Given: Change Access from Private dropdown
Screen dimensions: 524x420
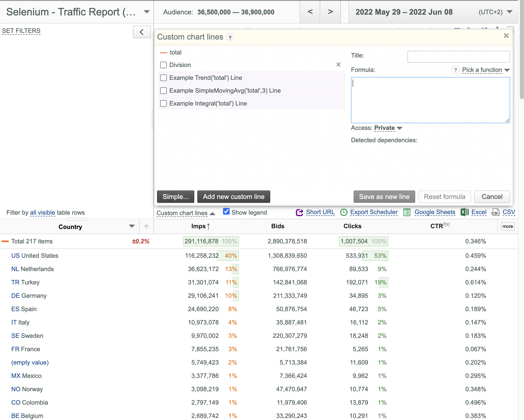Looking at the screenshot, I should pyautogui.click(x=388, y=128).
